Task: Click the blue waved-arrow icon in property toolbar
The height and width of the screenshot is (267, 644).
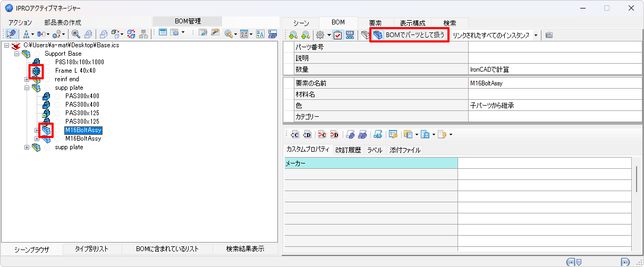Action: [x=378, y=134]
